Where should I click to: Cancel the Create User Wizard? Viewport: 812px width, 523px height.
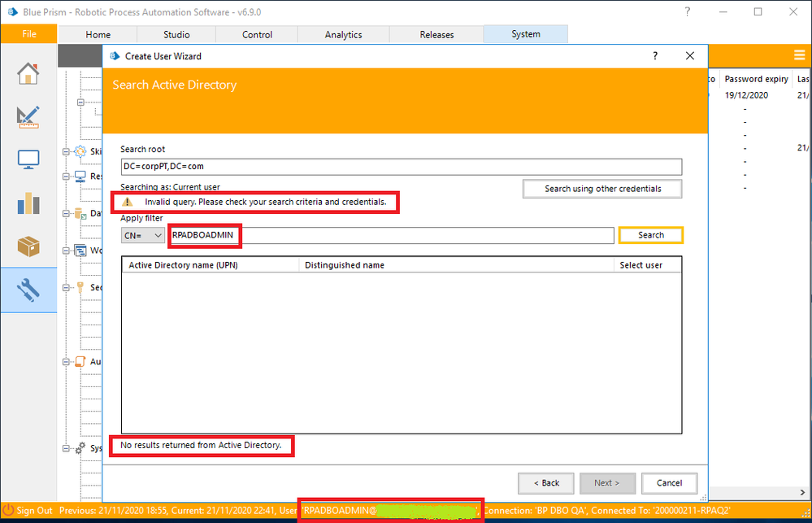(x=669, y=483)
